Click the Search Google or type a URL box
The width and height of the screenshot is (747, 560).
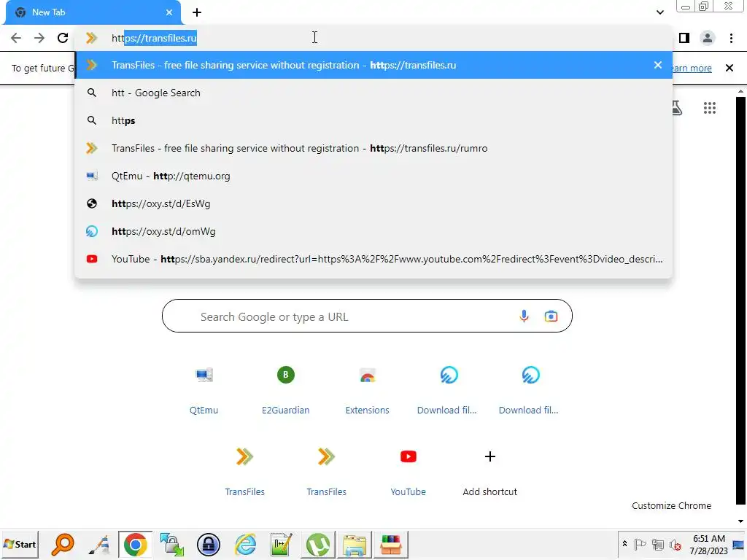[x=367, y=316]
